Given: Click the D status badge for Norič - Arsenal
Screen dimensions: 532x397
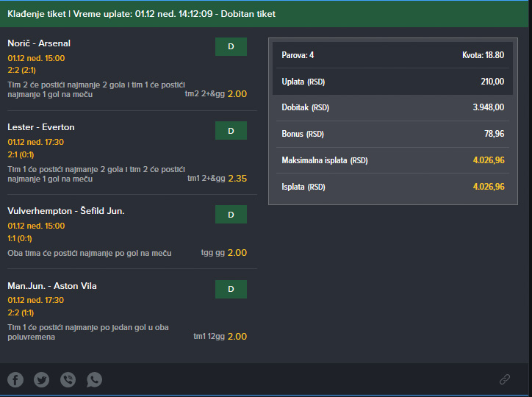Looking at the screenshot, I should coord(231,46).
